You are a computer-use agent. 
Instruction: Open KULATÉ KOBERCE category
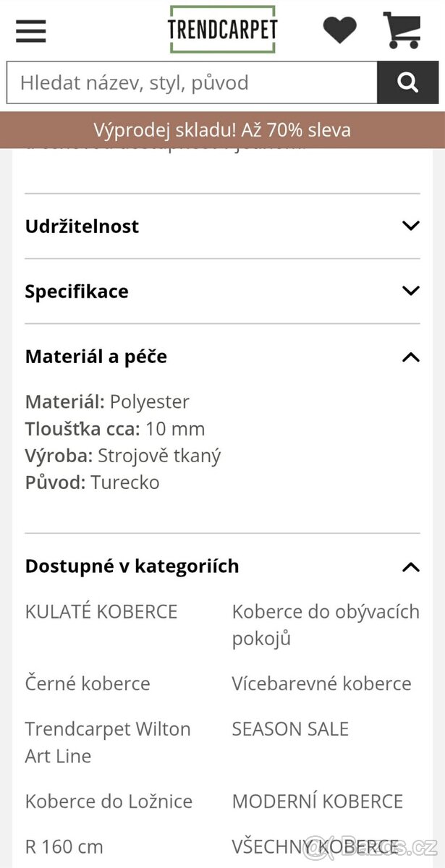tap(101, 611)
